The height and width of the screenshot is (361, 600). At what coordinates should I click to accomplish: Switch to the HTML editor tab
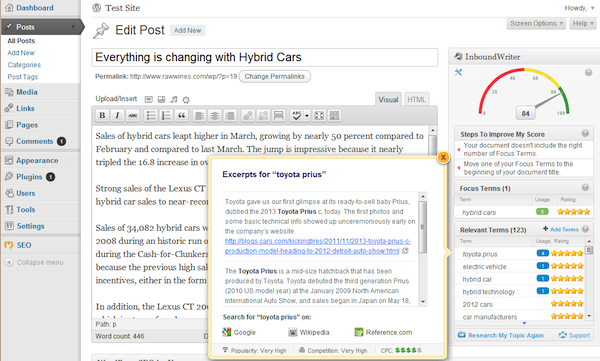416,100
